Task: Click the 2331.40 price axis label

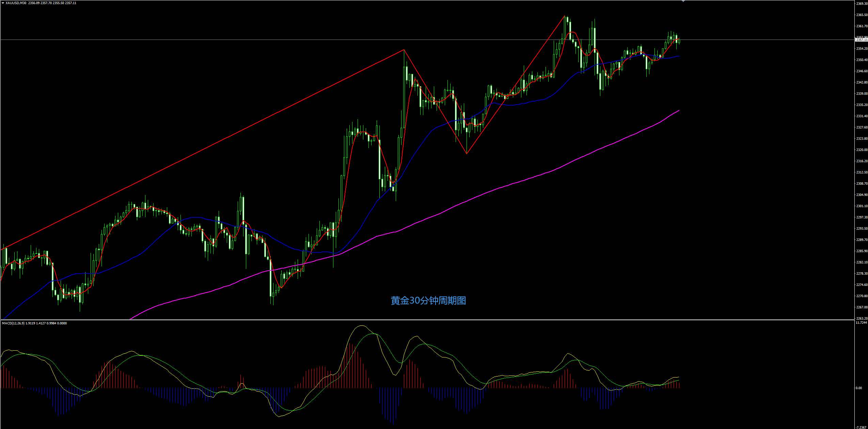Action: 862,116
